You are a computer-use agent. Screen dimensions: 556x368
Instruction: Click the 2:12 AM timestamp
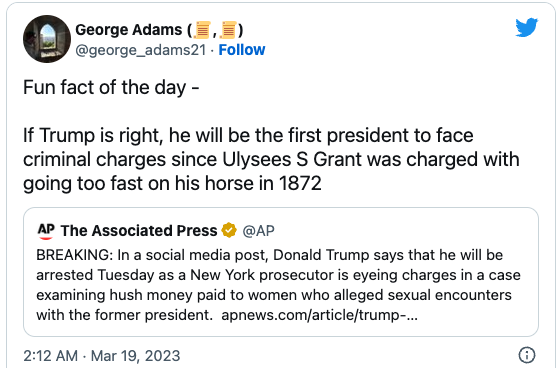coord(50,356)
